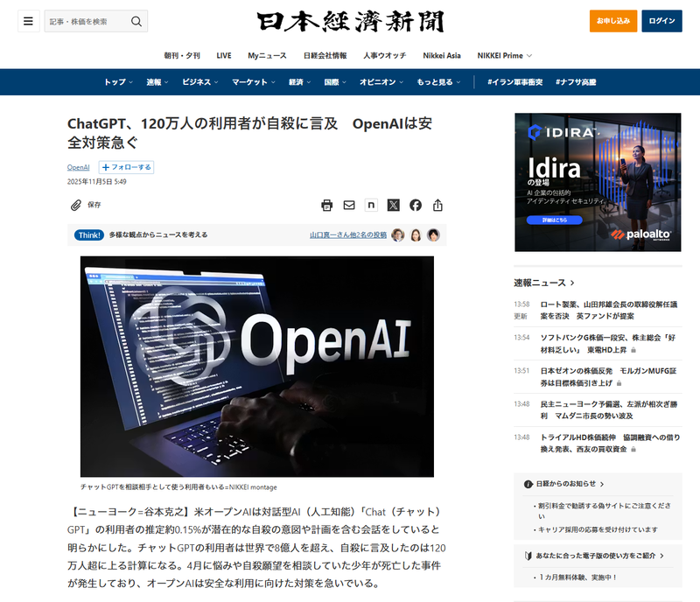Click the Think! badge

[x=89, y=234]
